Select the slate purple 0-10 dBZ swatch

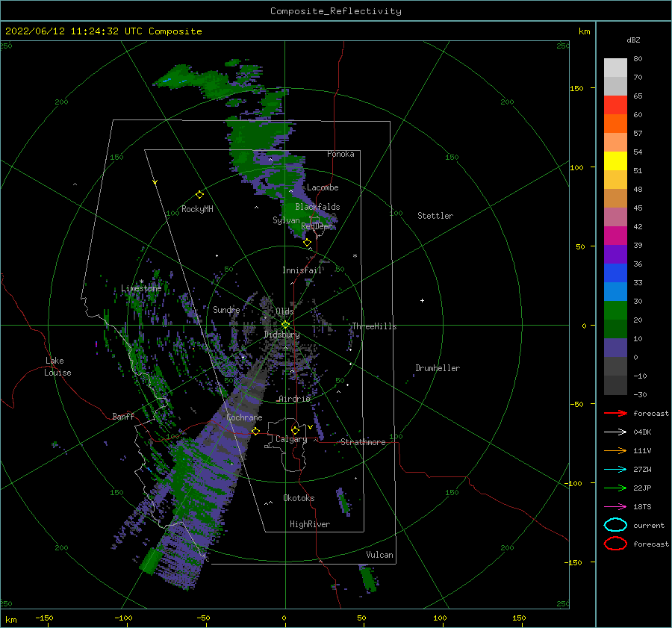pyautogui.click(x=615, y=348)
